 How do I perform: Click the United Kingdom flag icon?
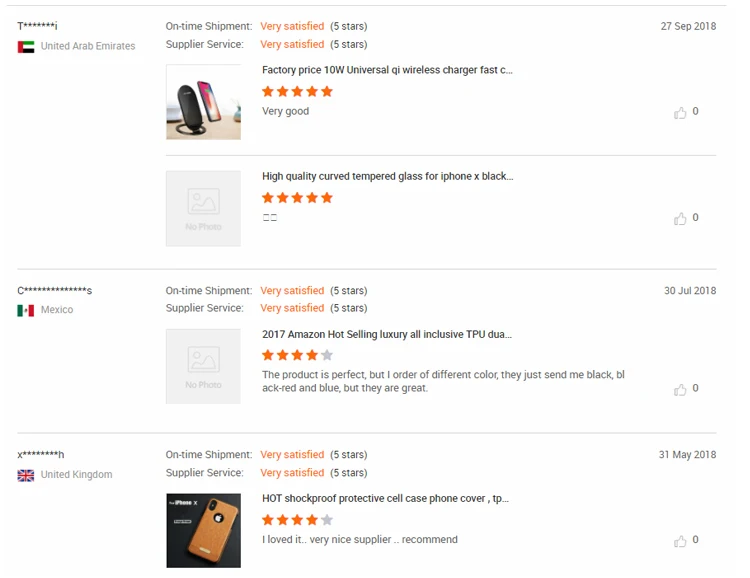pos(26,475)
